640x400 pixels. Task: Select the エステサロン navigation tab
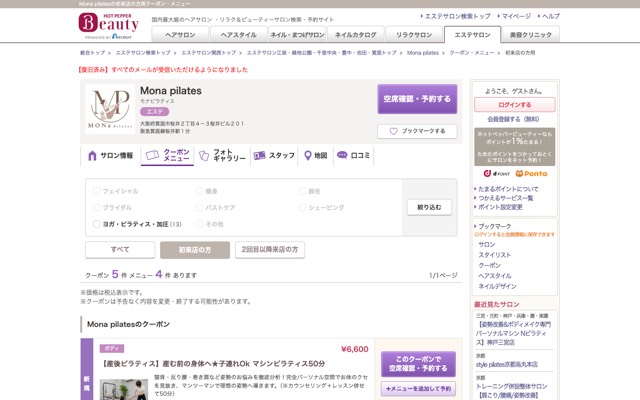(x=472, y=35)
